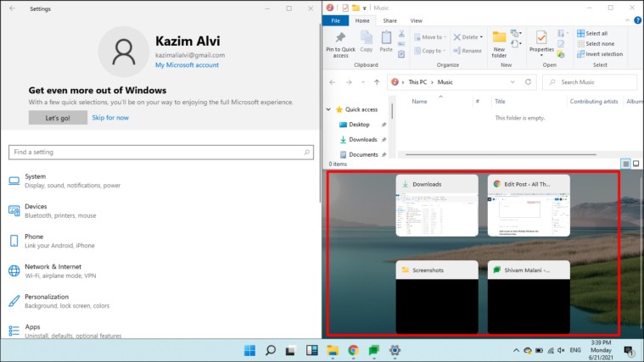Click the Paste clipboard icon
The image size is (644, 362).
point(386,38)
